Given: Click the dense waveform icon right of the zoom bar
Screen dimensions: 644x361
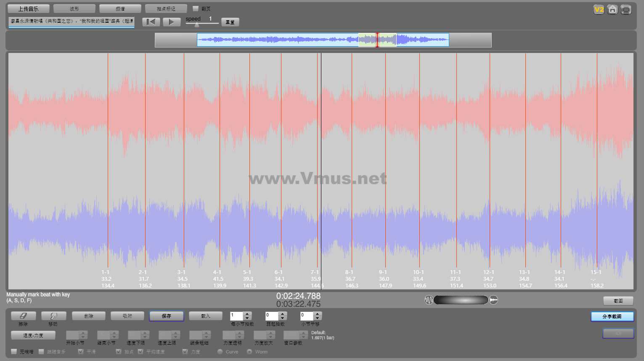Looking at the screenshot, I should [x=493, y=300].
